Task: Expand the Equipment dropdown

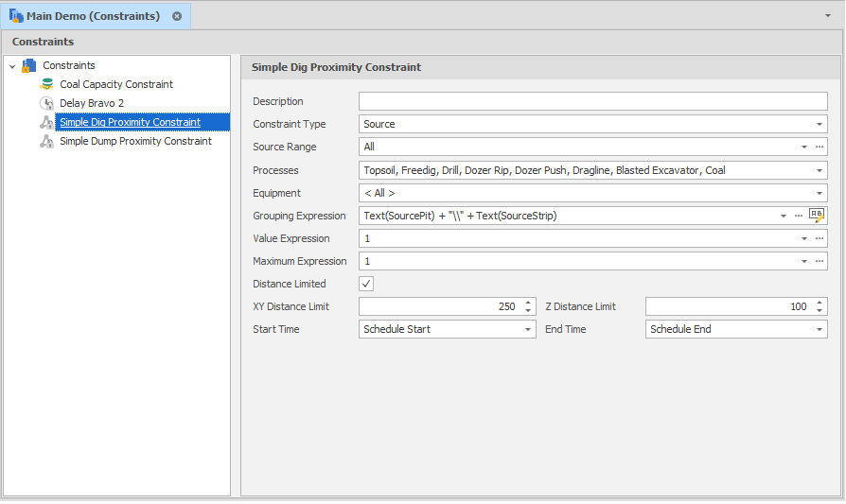Action: tap(820, 193)
